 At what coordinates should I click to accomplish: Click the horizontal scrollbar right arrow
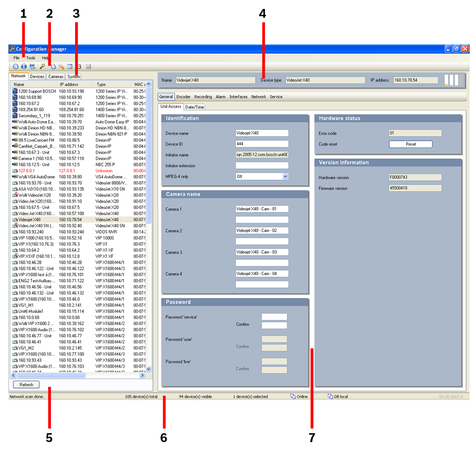point(142,375)
